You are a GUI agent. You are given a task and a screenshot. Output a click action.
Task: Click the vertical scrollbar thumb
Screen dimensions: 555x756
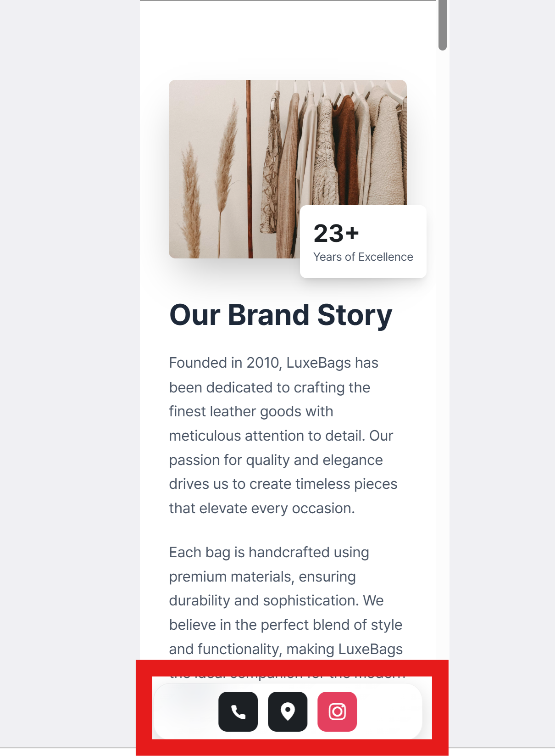click(x=442, y=25)
